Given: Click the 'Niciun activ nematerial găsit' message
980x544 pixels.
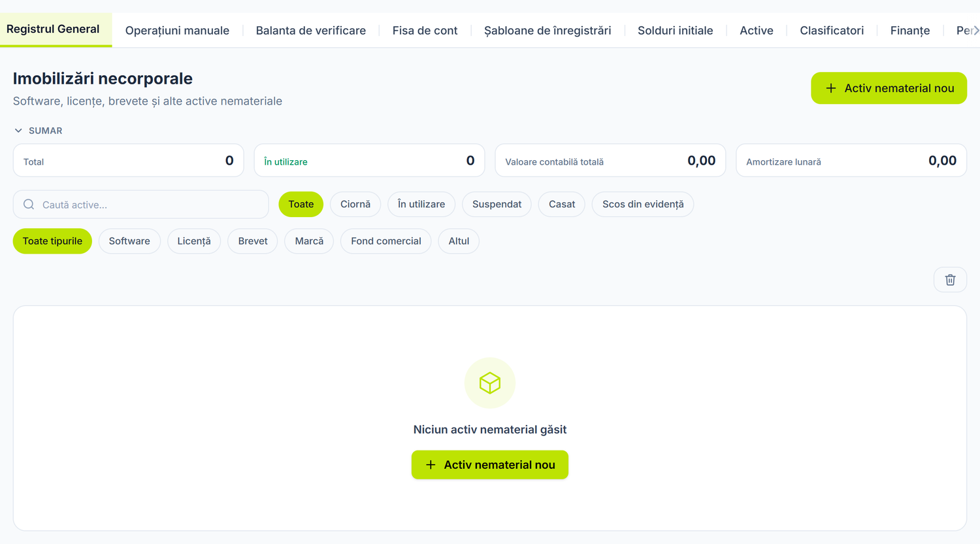Looking at the screenshot, I should click(490, 430).
